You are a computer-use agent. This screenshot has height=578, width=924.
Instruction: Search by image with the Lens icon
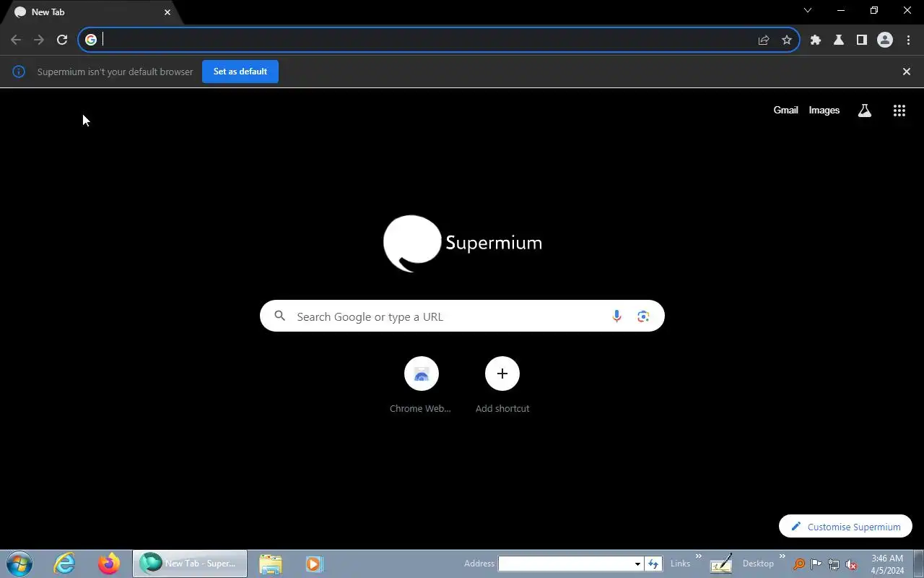click(643, 316)
